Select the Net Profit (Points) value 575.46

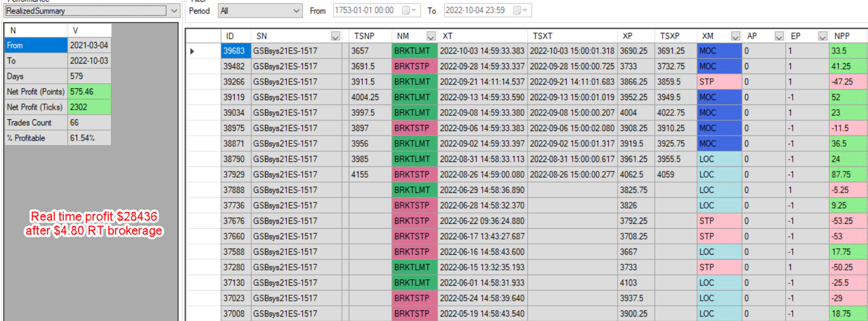click(x=89, y=92)
